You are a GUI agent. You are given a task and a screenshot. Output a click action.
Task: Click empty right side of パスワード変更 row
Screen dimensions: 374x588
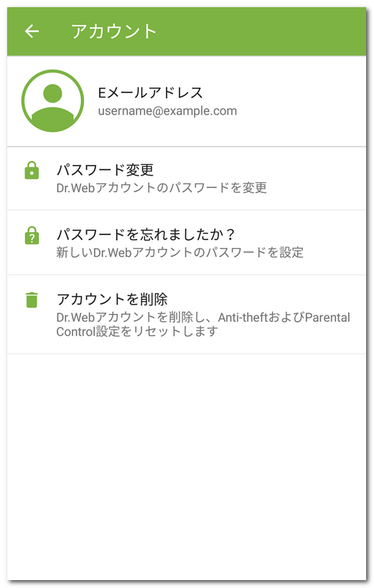(x=319, y=179)
